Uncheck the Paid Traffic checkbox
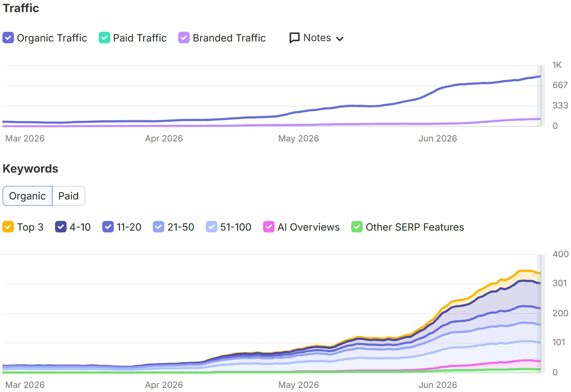 (x=104, y=38)
